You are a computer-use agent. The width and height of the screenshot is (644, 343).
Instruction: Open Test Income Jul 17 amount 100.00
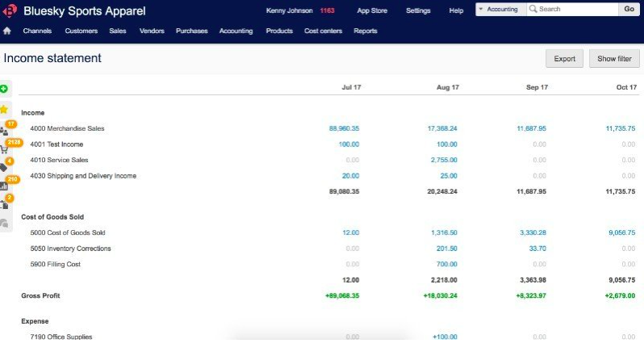coord(349,144)
